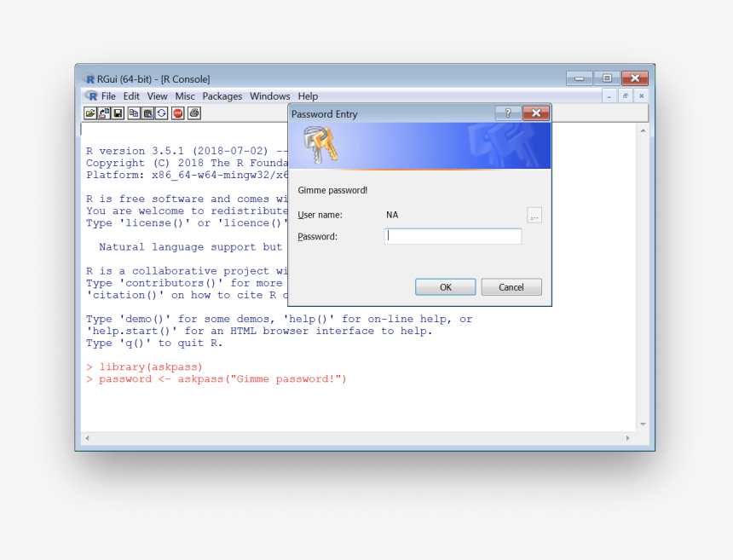Screen dimensions: 733x560
Task: Click the horizontal scrollbar right arrow
Action: pos(627,438)
